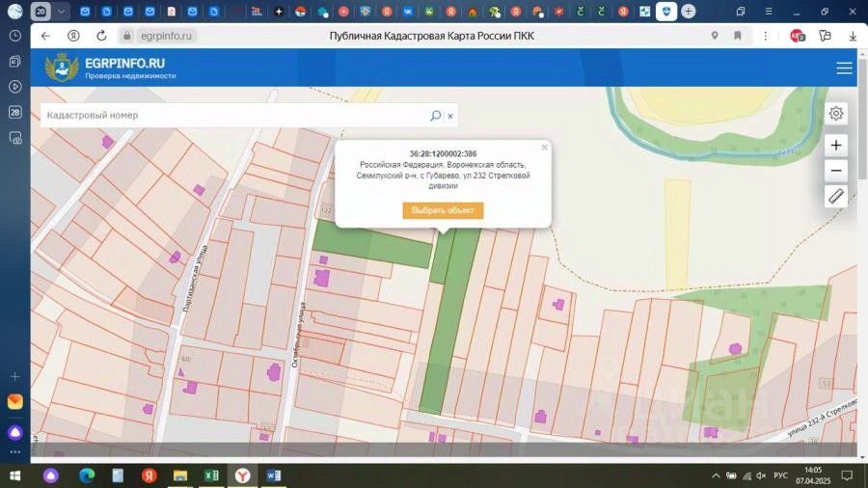Screen dimensions: 868x488
Task: Click the EGRPINFO.RU logo link
Action: [111, 68]
